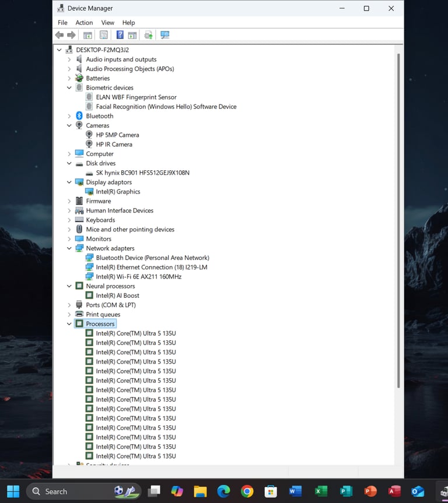This screenshot has height=503, width=448.
Task: Click Scan for hardware changes icon
Action: [164, 35]
